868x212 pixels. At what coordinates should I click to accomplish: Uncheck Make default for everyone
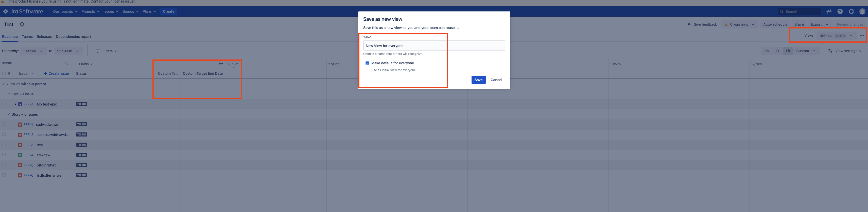367,63
